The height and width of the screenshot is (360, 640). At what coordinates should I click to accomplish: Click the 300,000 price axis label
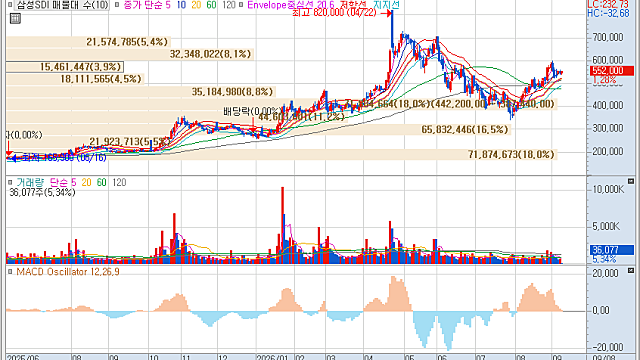pos(608,128)
